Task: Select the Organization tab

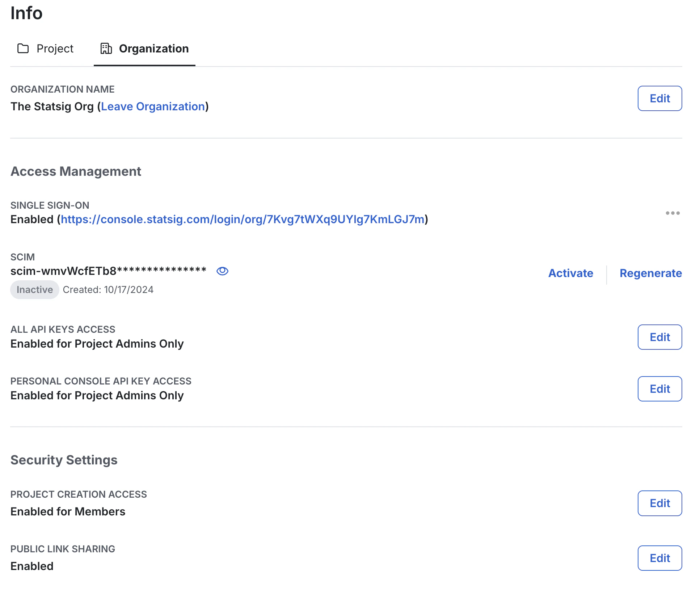Action: click(154, 48)
